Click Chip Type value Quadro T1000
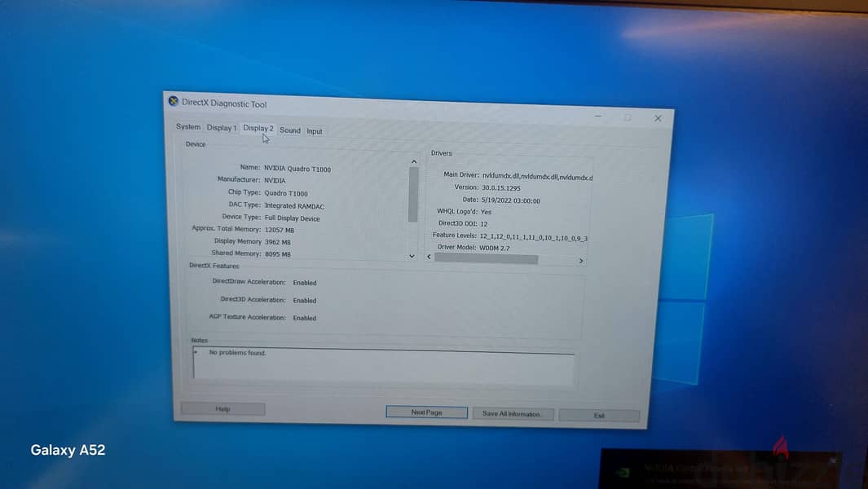The width and height of the screenshot is (868, 489). point(285,193)
